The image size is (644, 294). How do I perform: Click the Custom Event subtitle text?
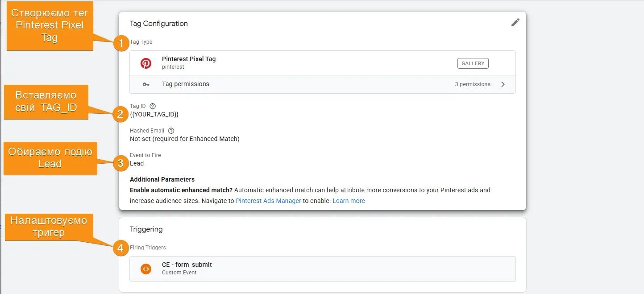[179, 273]
